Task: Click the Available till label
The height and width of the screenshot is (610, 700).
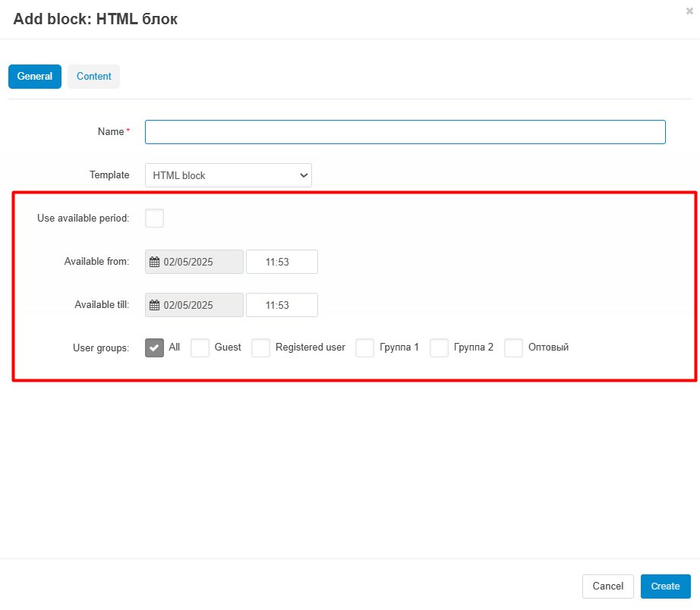Action: (102, 305)
